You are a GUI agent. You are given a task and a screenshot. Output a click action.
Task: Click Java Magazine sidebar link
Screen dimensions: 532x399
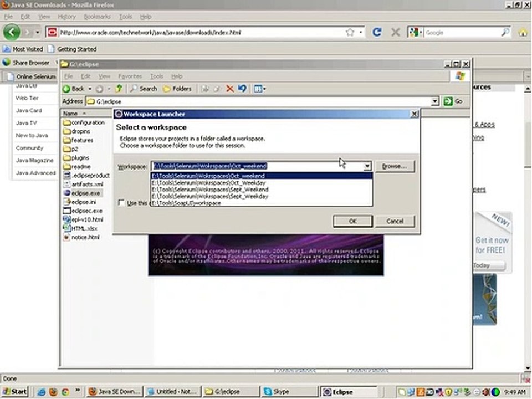pos(34,161)
